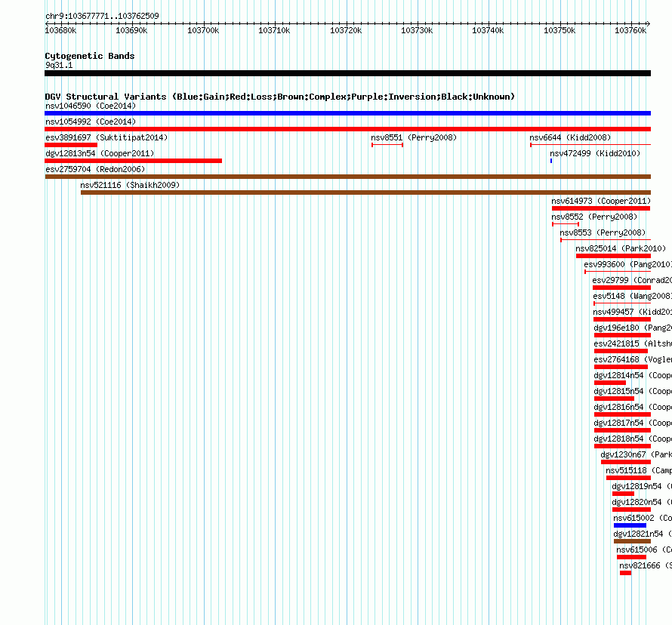Click the red bar under nsv614973

tap(601, 208)
